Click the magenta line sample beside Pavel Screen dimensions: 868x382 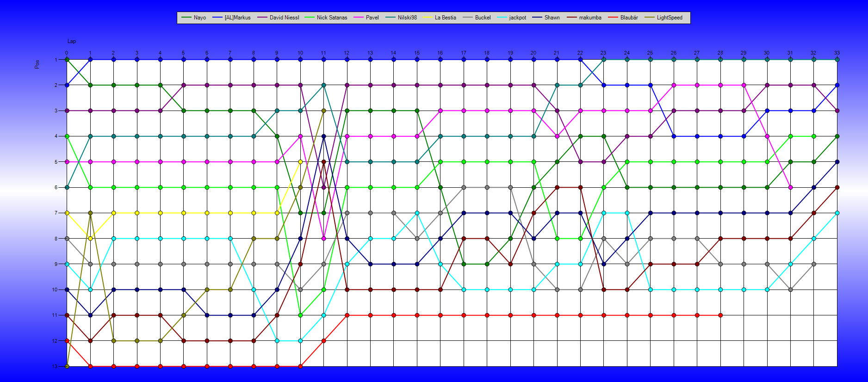pos(359,18)
